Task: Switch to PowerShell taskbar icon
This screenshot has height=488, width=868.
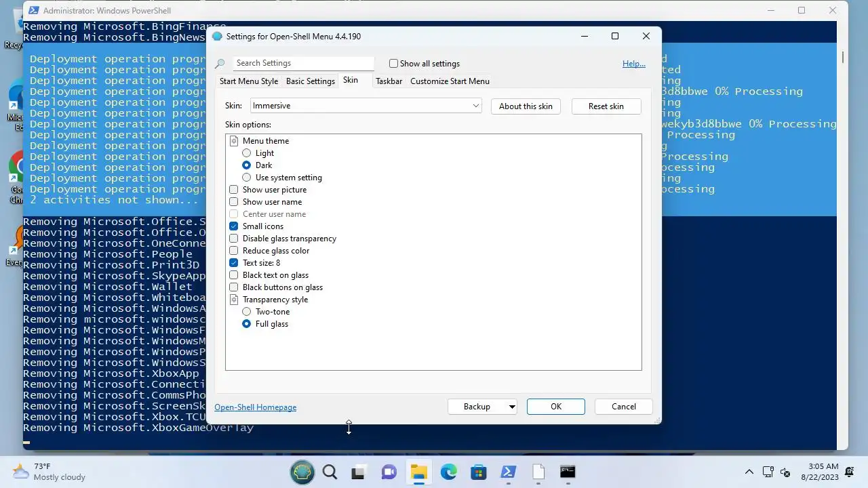Action: [509, 472]
